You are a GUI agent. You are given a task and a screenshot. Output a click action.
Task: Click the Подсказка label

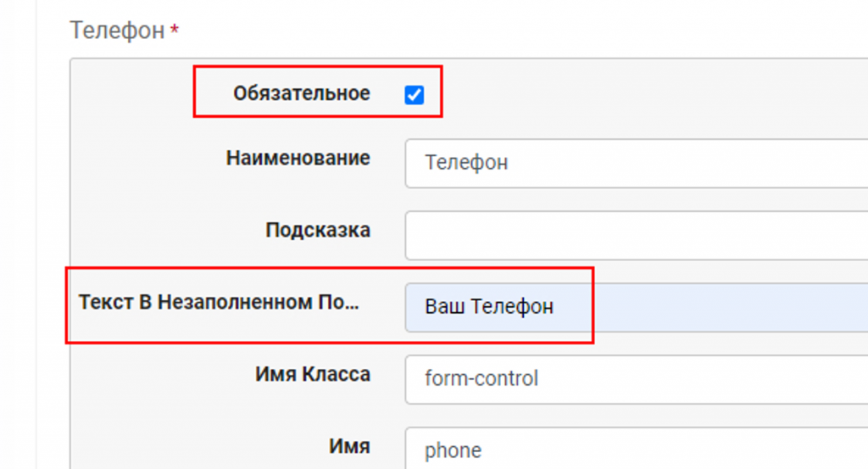click(318, 230)
